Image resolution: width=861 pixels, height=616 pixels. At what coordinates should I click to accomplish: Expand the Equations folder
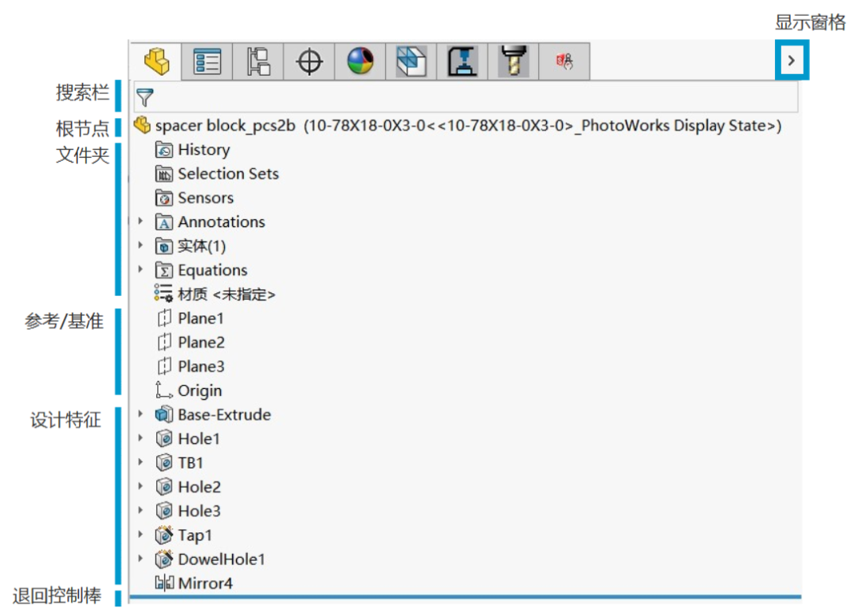(x=141, y=270)
